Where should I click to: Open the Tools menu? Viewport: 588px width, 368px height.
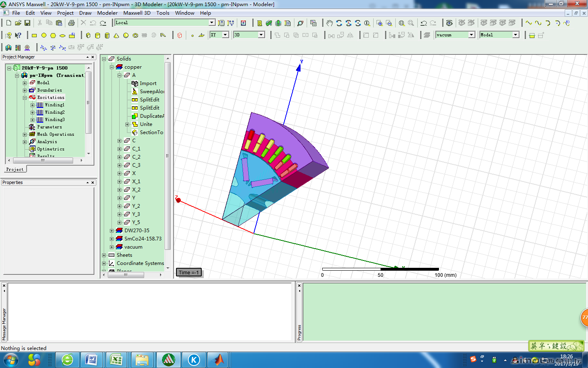click(163, 13)
